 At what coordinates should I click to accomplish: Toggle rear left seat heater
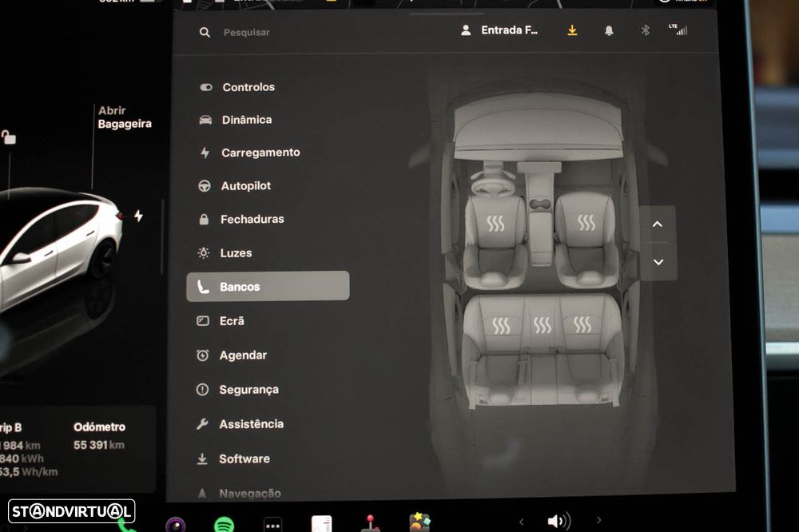pyautogui.click(x=501, y=326)
